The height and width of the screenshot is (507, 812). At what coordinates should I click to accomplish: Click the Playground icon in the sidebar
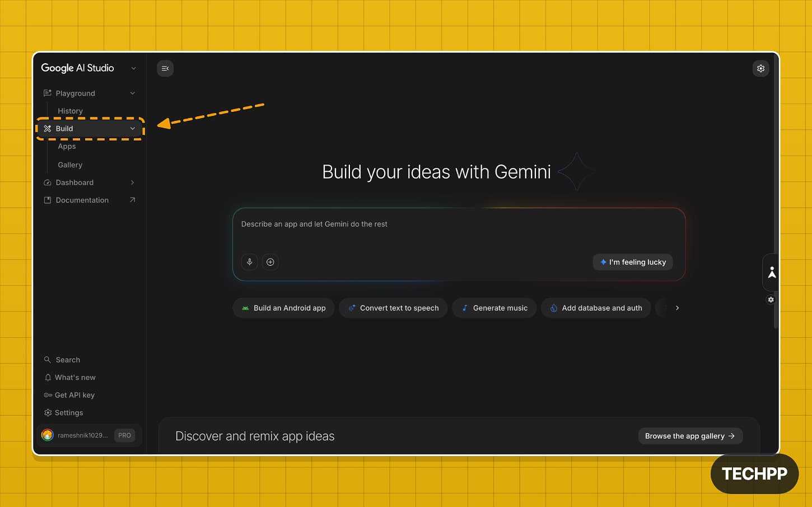pos(48,93)
